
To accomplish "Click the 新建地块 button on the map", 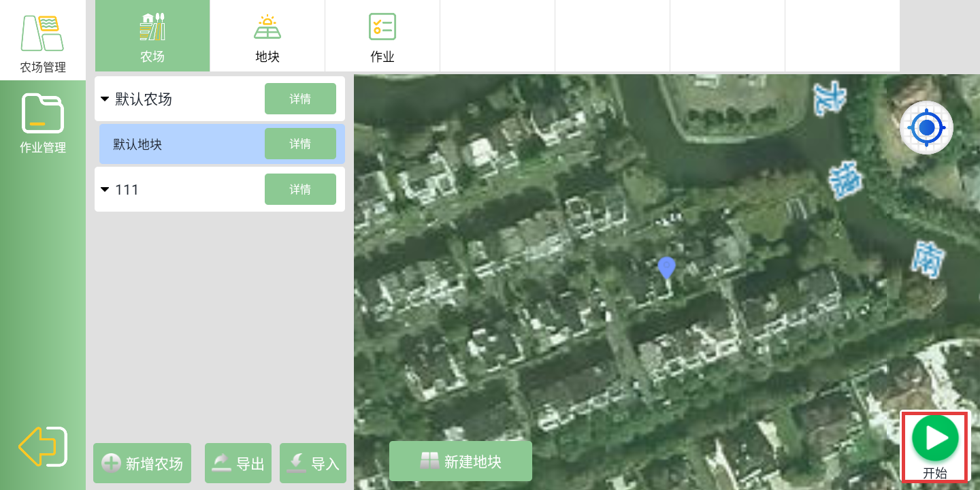I will click(461, 461).
